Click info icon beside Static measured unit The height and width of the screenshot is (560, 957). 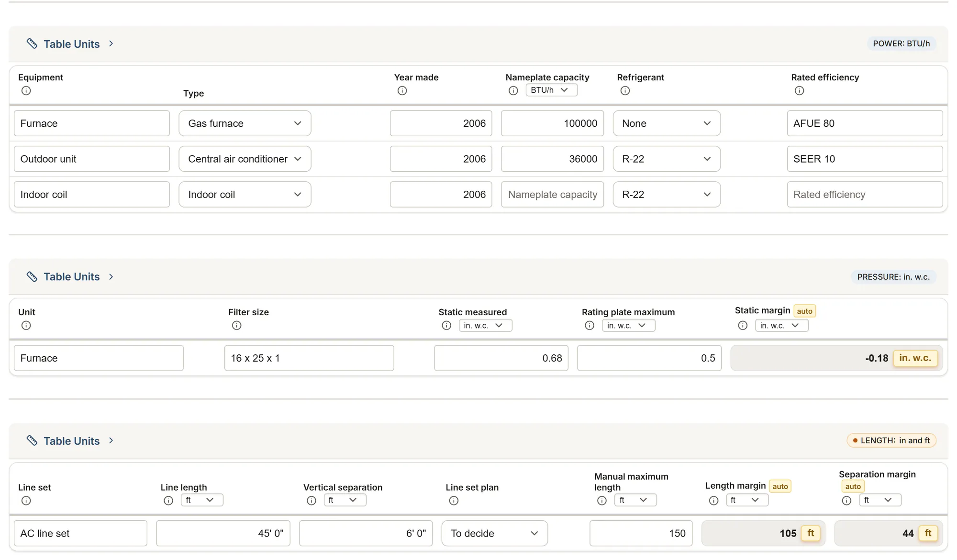click(447, 325)
